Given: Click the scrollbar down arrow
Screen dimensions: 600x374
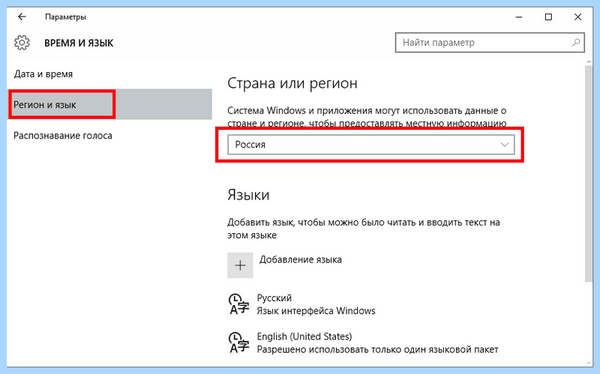Looking at the screenshot, I should [589, 363].
